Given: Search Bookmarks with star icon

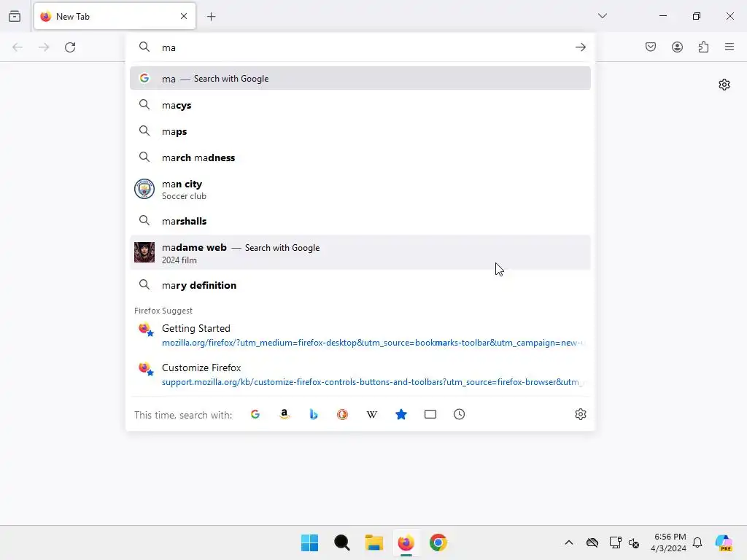Looking at the screenshot, I should [401, 414].
